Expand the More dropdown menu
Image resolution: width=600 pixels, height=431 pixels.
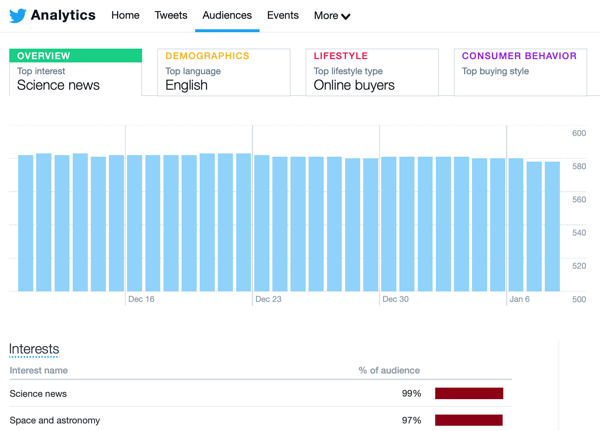click(x=332, y=16)
